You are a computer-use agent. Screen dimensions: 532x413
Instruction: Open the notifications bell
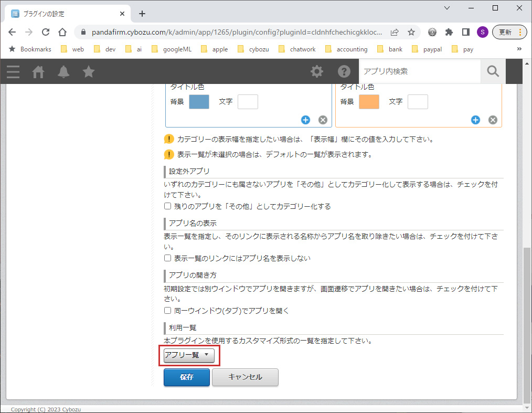tap(63, 72)
